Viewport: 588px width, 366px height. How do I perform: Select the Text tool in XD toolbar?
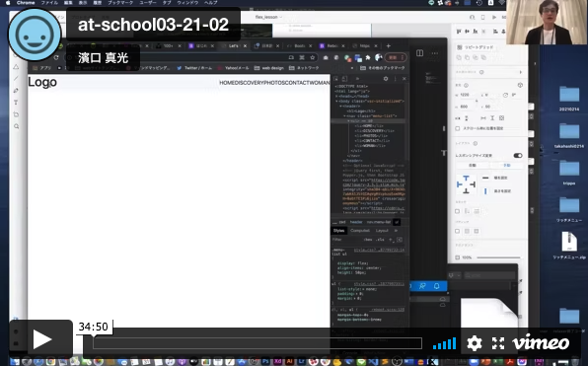coord(16,103)
